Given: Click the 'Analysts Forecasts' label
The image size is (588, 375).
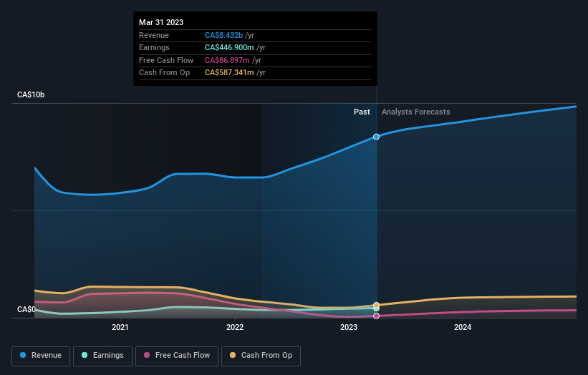Looking at the screenshot, I should coord(416,112).
